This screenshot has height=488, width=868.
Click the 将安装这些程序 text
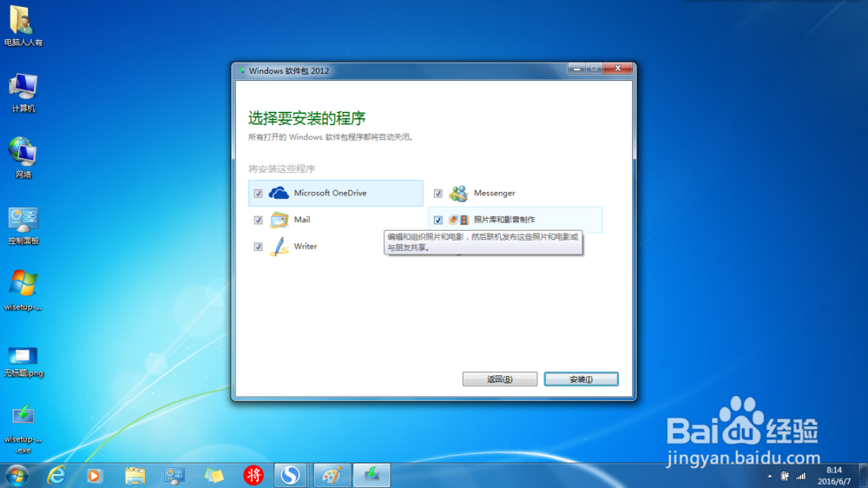point(281,168)
